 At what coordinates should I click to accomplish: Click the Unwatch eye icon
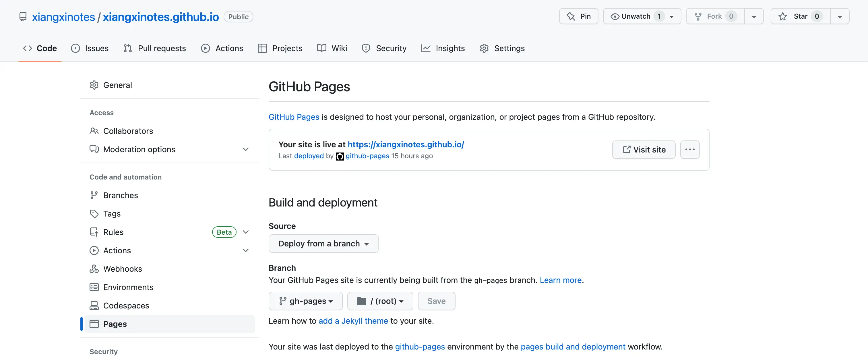click(615, 16)
